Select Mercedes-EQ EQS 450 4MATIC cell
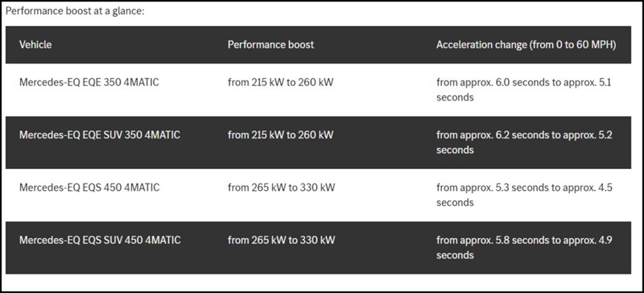This screenshot has width=644, height=293. (89, 188)
